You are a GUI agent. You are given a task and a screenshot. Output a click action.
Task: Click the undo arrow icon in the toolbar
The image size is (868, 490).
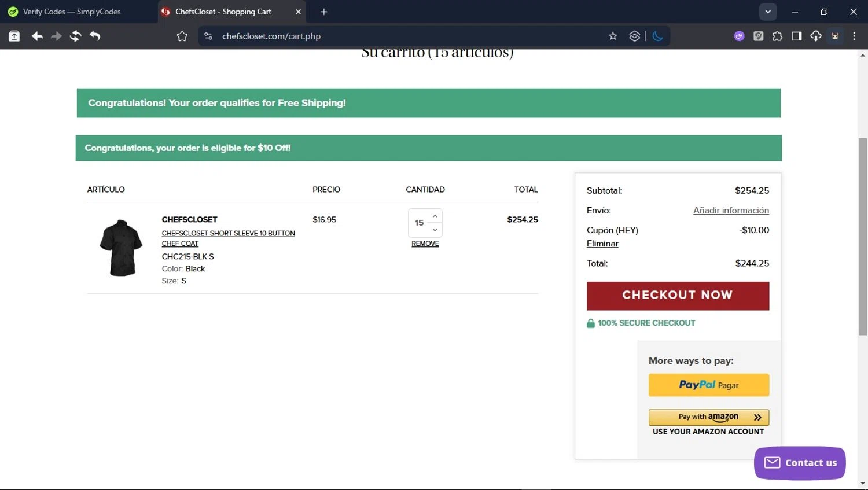tap(95, 36)
